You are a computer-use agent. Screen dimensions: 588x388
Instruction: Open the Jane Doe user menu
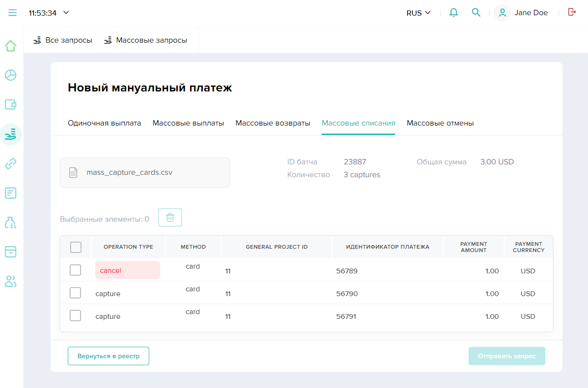pos(521,13)
